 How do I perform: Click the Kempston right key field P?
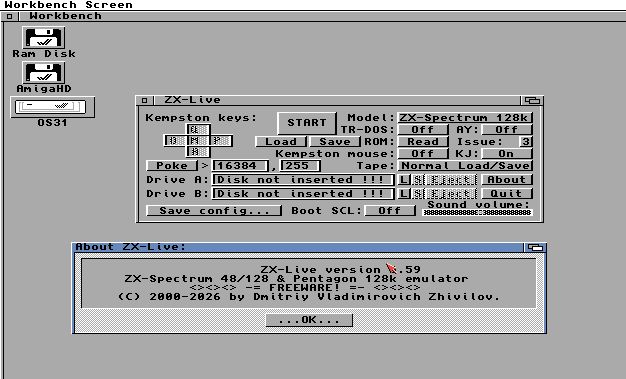point(221,141)
